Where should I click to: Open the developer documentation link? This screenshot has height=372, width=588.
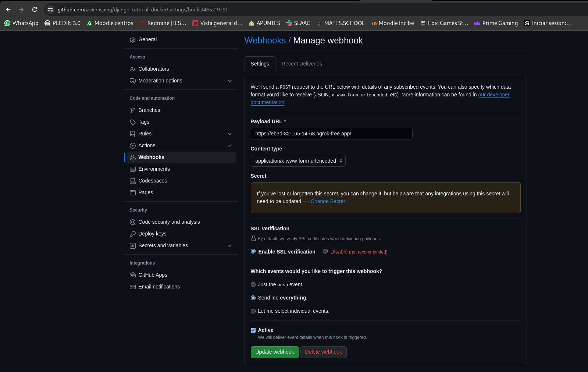(x=493, y=95)
